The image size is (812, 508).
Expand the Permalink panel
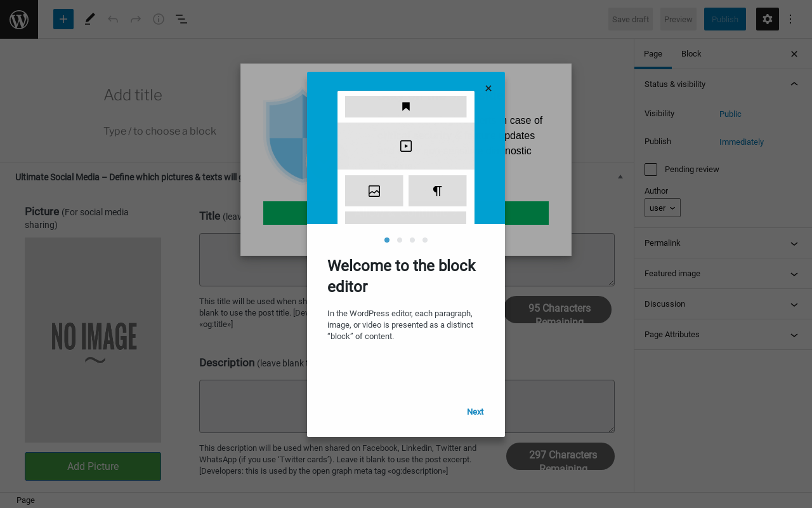723,243
